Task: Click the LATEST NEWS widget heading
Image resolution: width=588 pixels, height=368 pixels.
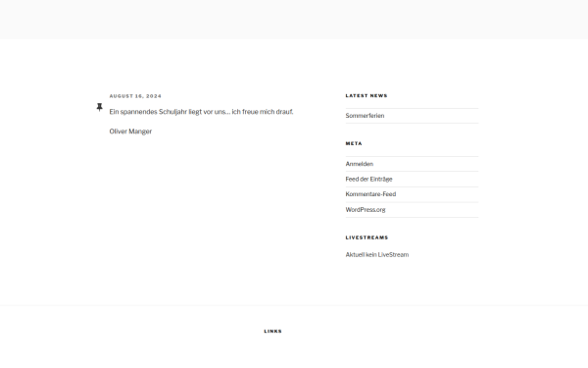Action: coord(367,96)
